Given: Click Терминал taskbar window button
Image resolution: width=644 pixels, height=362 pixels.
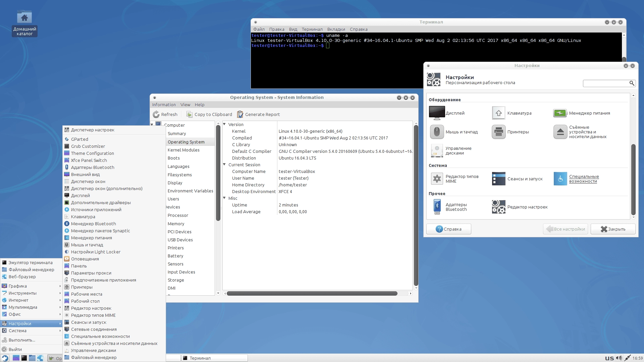Looking at the screenshot, I should click(x=215, y=358).
